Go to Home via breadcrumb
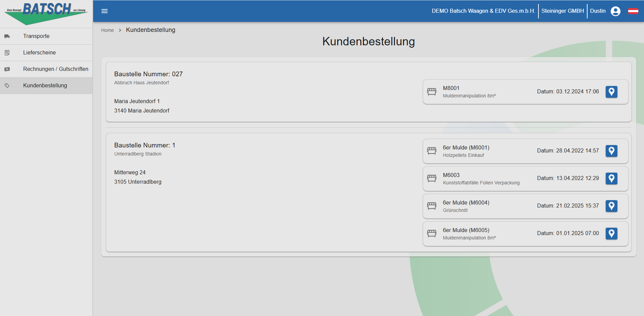This screenshot has height=316, width=644. coord(108,30)
